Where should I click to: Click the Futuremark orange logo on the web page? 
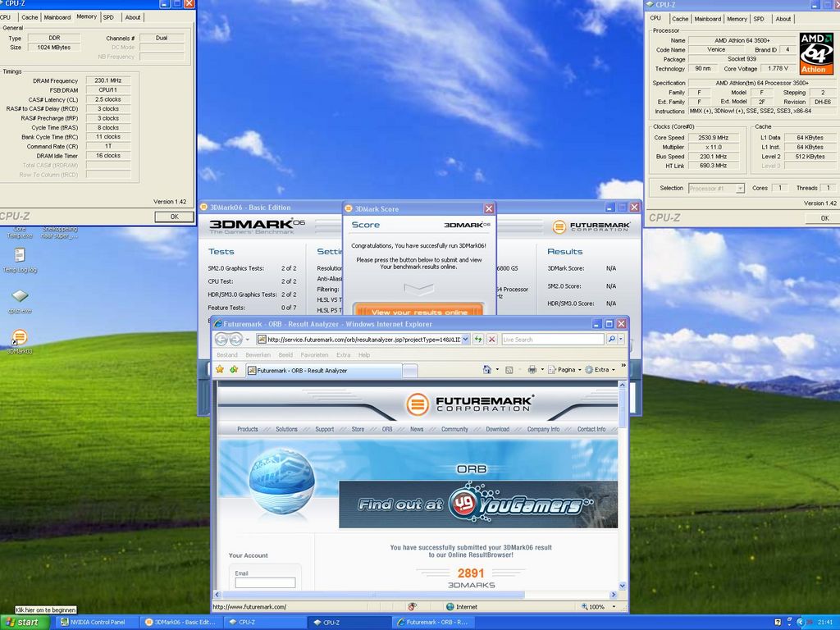point(417,404)
